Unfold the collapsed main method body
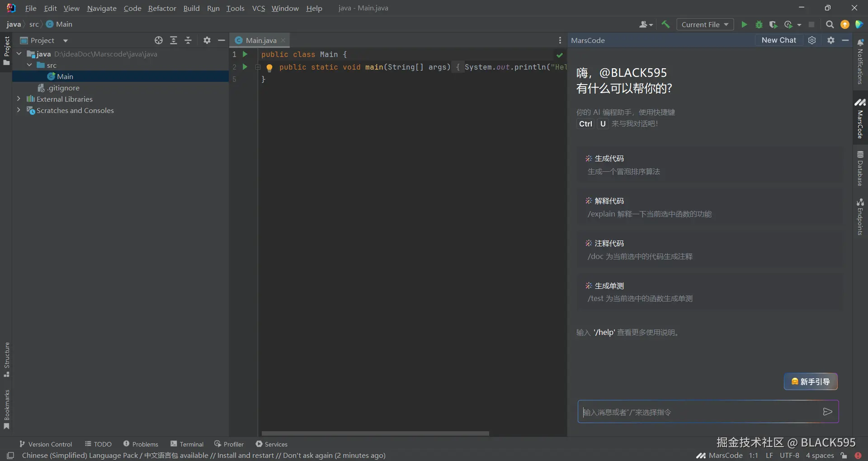The image size is (868, 461). pyautogui.click(x=258, y=67)
